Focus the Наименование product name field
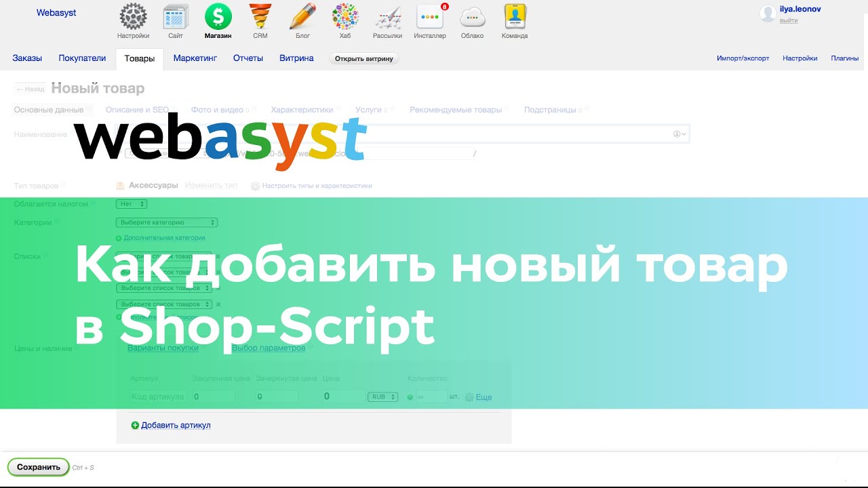Image resolution: width=868 pixels, height=488 pixels. pyautogui.click(x=403, y=134)
